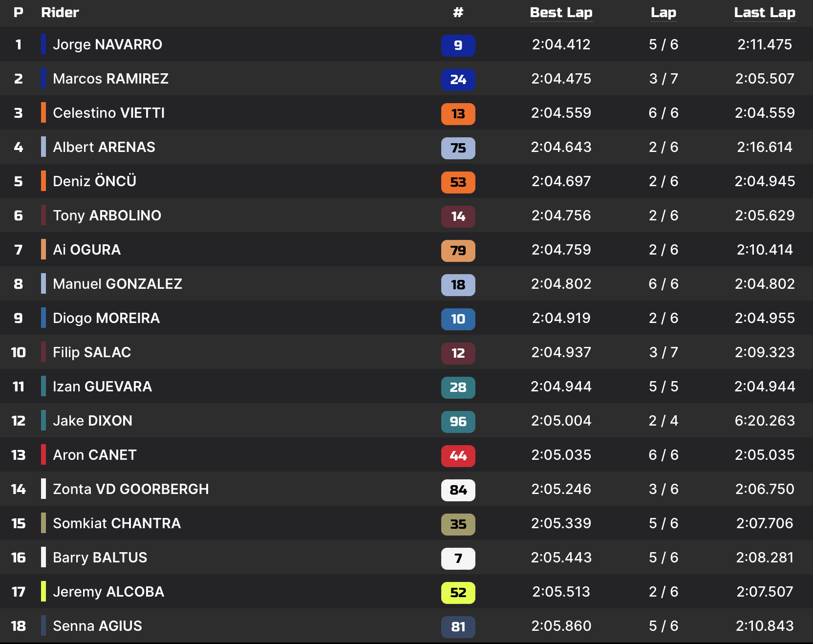This screenshot has height=644, width=813.
Task: Click Albert Arenas' number 75 badge
Action: tap(458, 148)
